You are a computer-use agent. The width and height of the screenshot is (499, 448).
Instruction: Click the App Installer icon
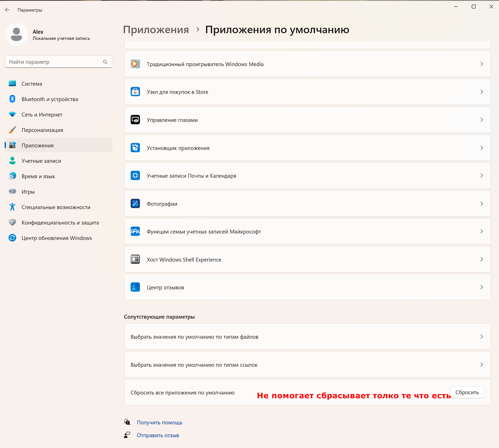pos(135,148)
